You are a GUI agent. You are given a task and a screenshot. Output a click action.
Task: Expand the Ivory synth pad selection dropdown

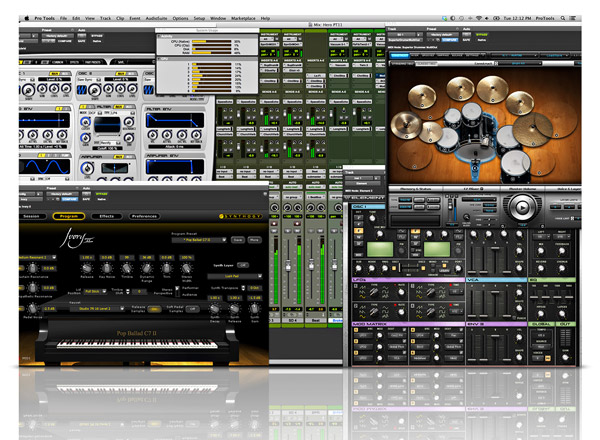coord(235,276)
